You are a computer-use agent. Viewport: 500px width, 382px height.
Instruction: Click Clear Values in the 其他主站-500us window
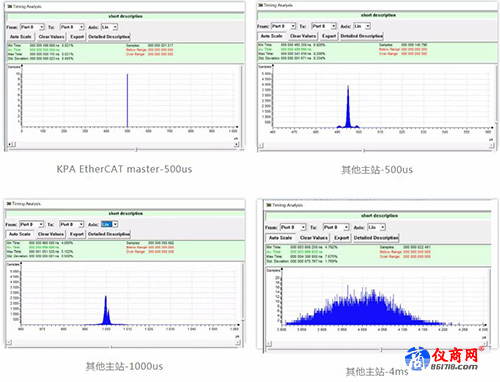click(303, 36)
